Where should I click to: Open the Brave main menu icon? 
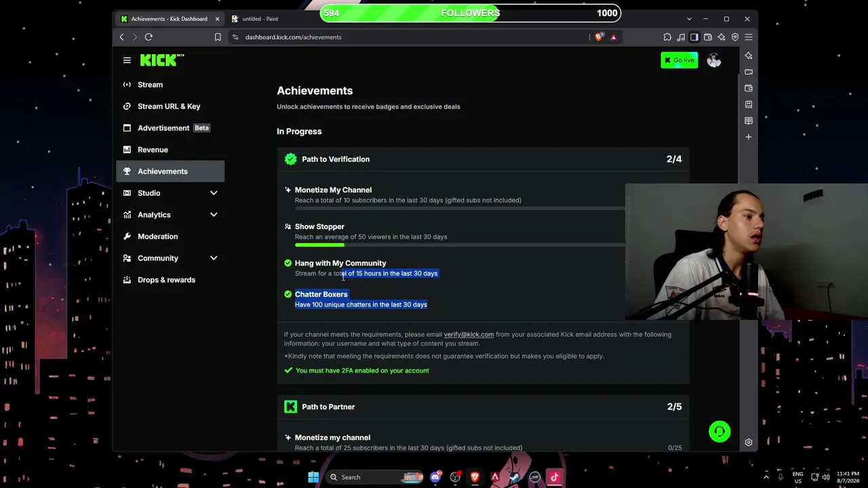[x=749, y=37]
